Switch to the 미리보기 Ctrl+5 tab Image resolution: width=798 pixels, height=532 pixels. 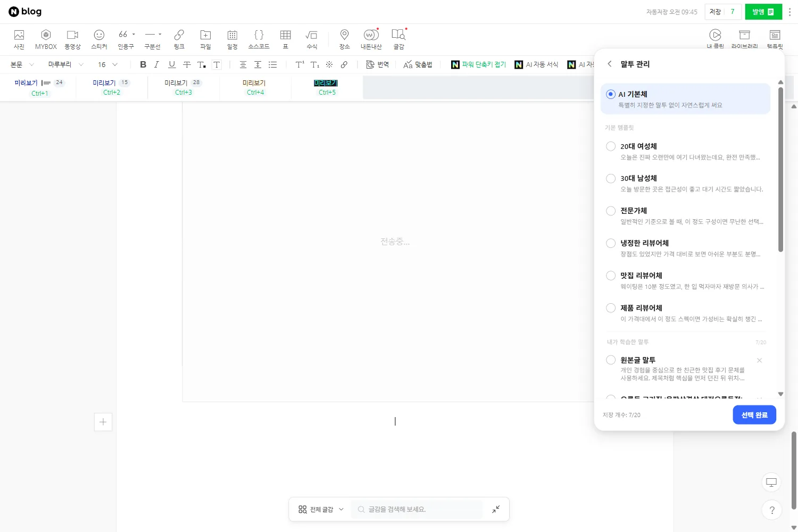pos(327,88)
